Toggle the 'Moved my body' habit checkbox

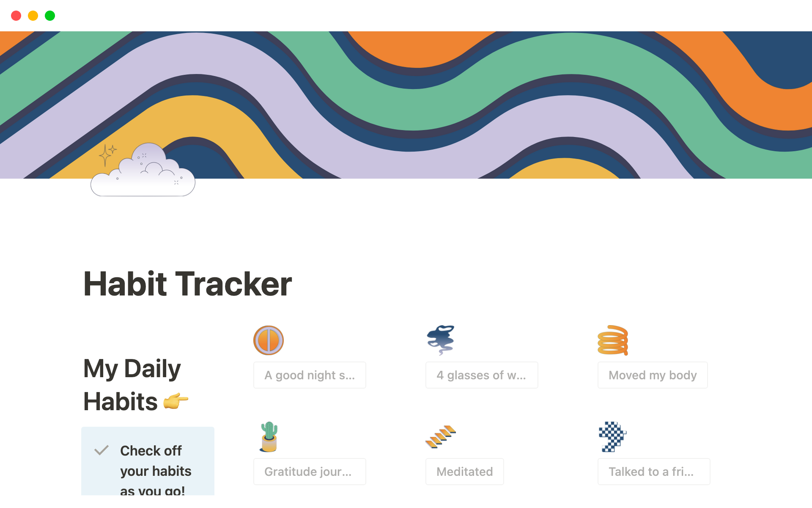(653, 375)
